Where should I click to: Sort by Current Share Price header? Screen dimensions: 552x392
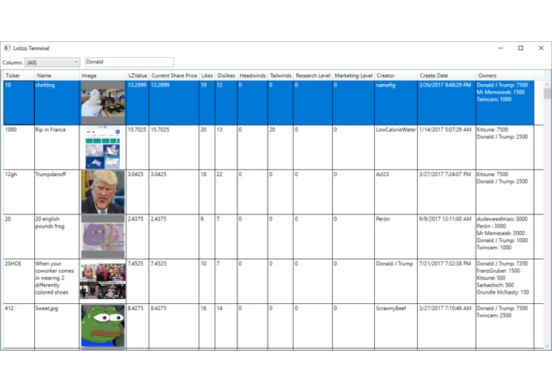[x=174, y=75]
